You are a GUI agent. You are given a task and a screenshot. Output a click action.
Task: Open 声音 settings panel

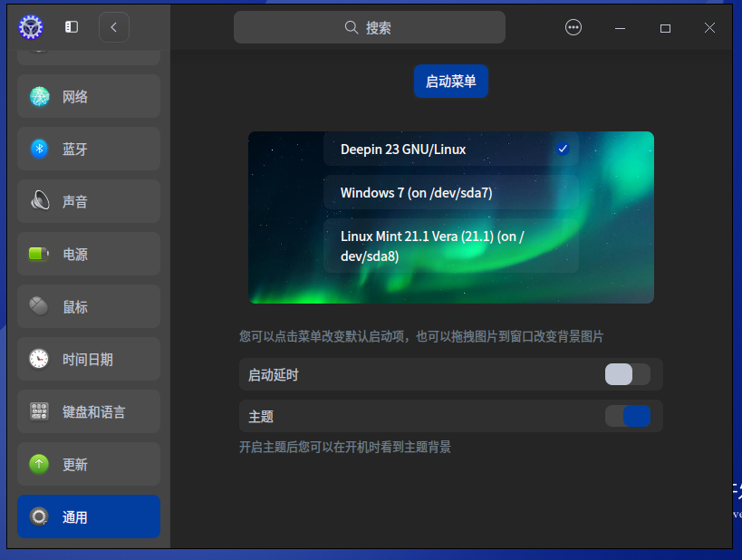[88, 201]
